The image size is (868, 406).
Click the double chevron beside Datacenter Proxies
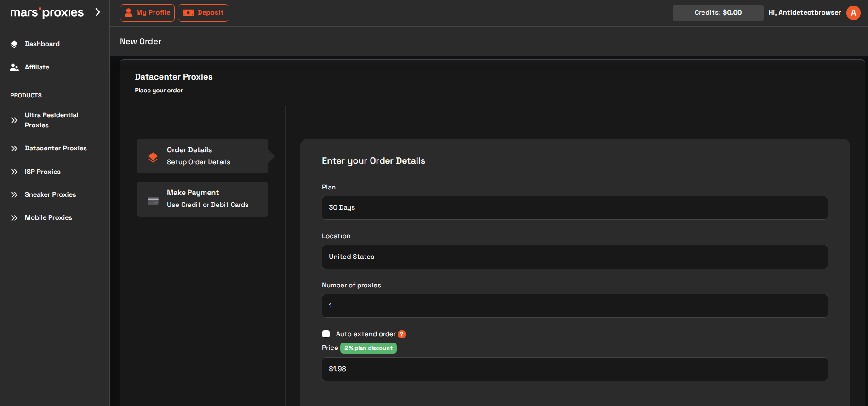click(14, 149)
